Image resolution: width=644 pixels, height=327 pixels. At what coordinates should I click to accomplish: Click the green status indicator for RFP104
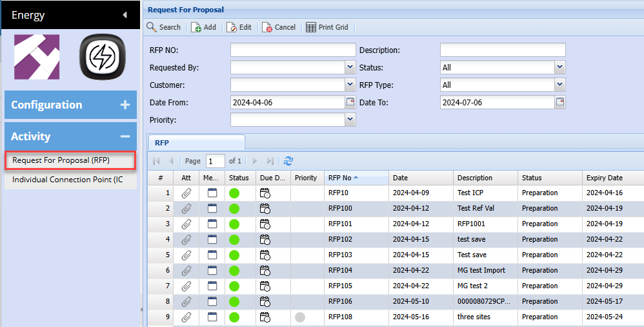234,270
